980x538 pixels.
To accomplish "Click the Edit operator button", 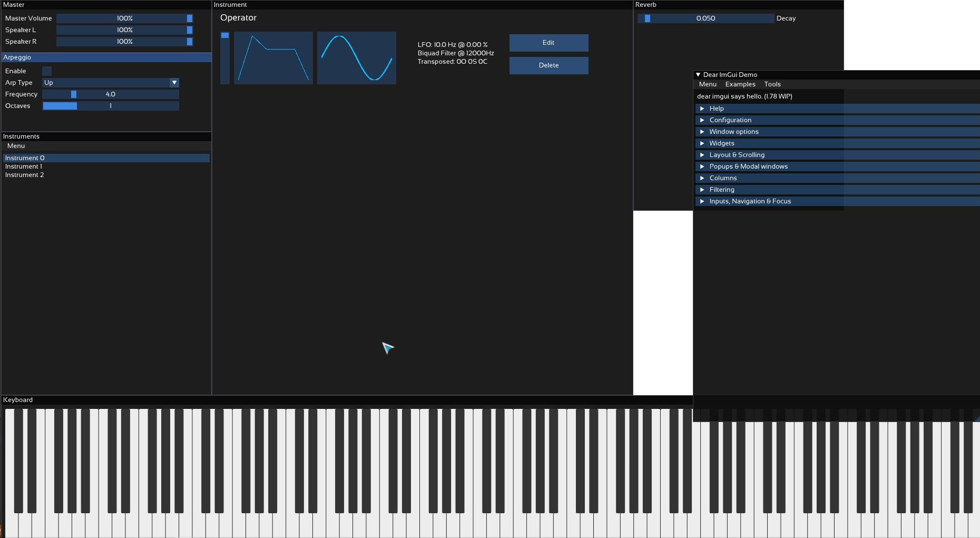I will (548, 43).
